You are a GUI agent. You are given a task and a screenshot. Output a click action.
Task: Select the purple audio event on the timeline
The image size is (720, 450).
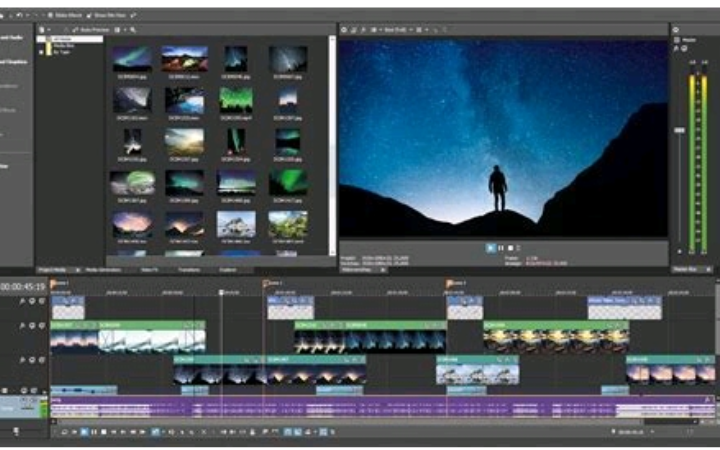[x=381, y=406]
